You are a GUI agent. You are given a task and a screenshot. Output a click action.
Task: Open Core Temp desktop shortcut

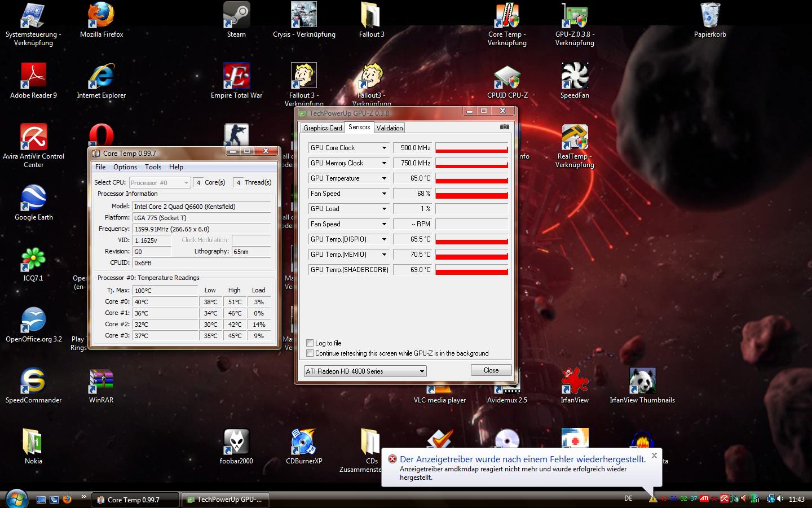[507, 16]
